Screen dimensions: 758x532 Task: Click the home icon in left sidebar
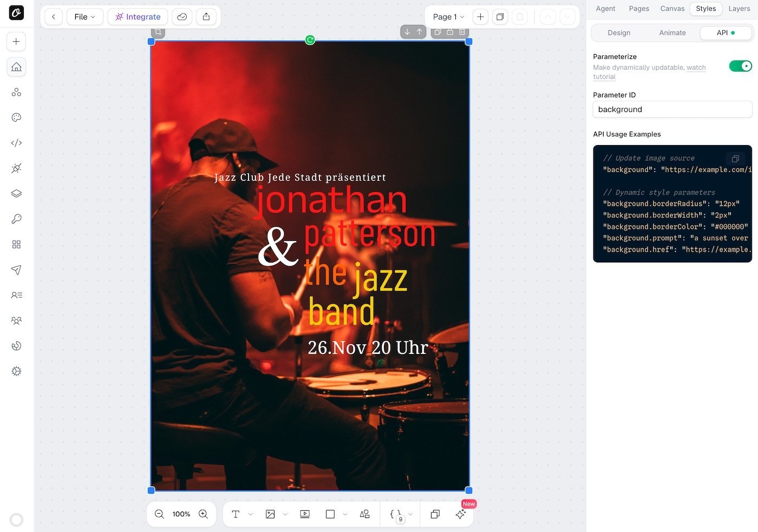16,67
